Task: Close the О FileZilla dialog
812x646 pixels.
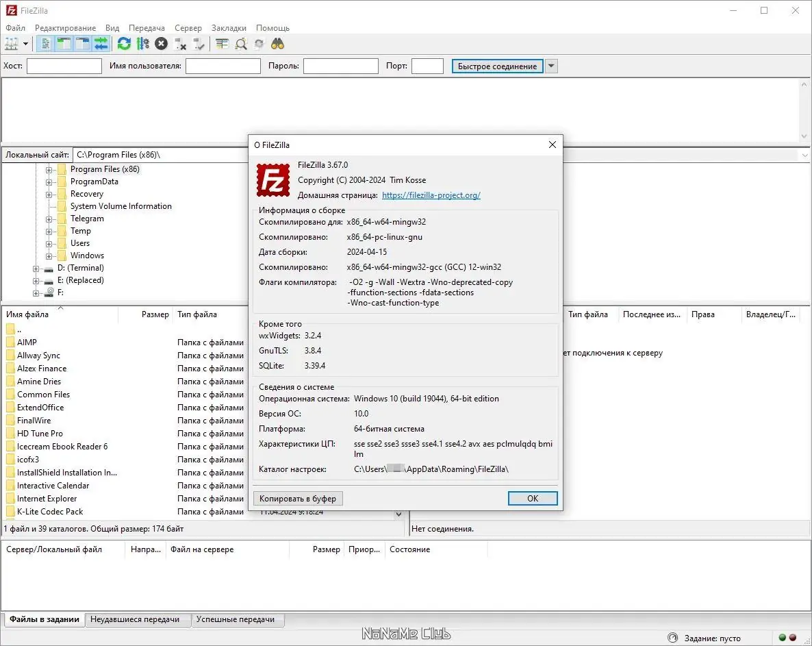Action: point(552,145)
